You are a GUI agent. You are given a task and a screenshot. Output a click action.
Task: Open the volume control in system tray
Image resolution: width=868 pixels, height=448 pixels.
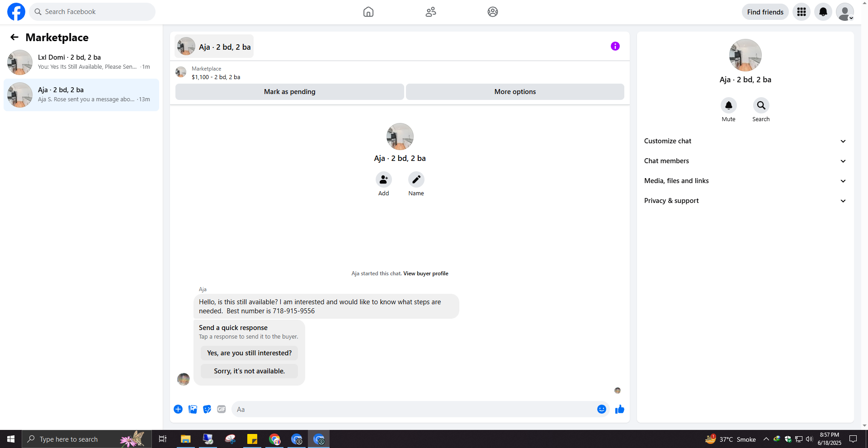[x=809, y=439]
